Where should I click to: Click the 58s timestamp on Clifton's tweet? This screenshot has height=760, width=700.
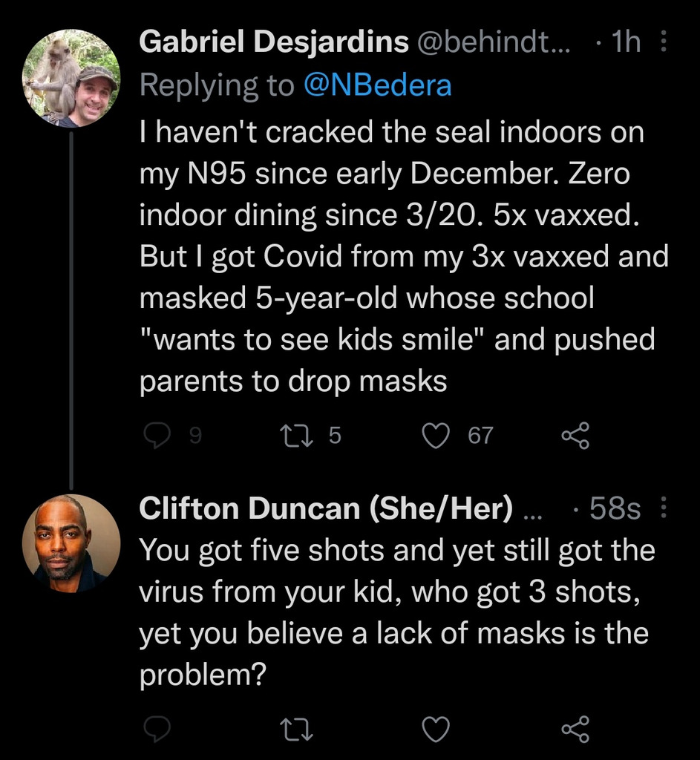coord(612,508)
